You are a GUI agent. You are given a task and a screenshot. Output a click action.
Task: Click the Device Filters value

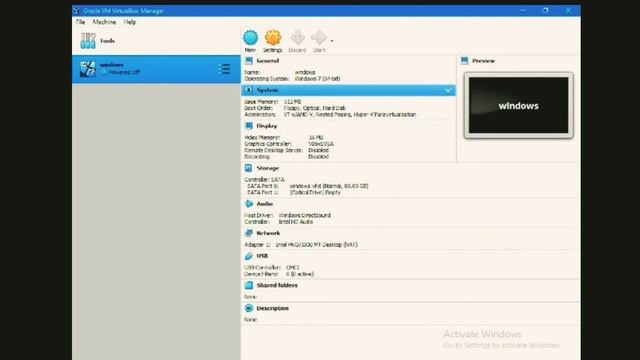[x=300, y=274]
